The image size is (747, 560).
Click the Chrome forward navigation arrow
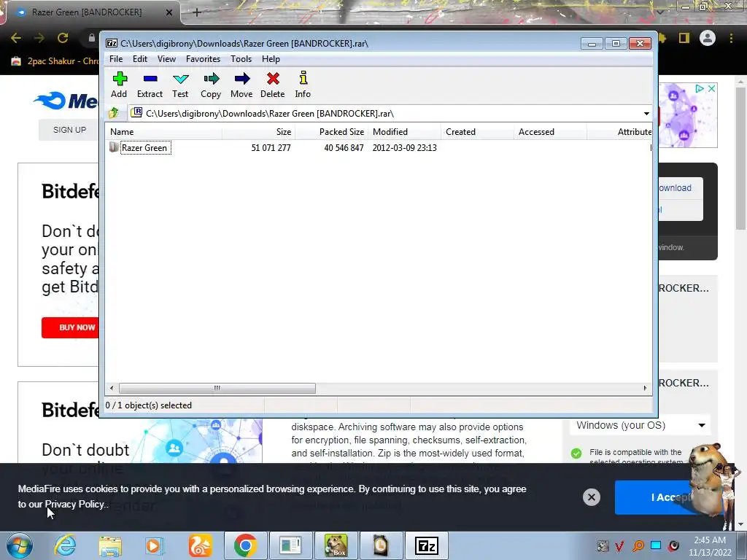coord(39,38)
